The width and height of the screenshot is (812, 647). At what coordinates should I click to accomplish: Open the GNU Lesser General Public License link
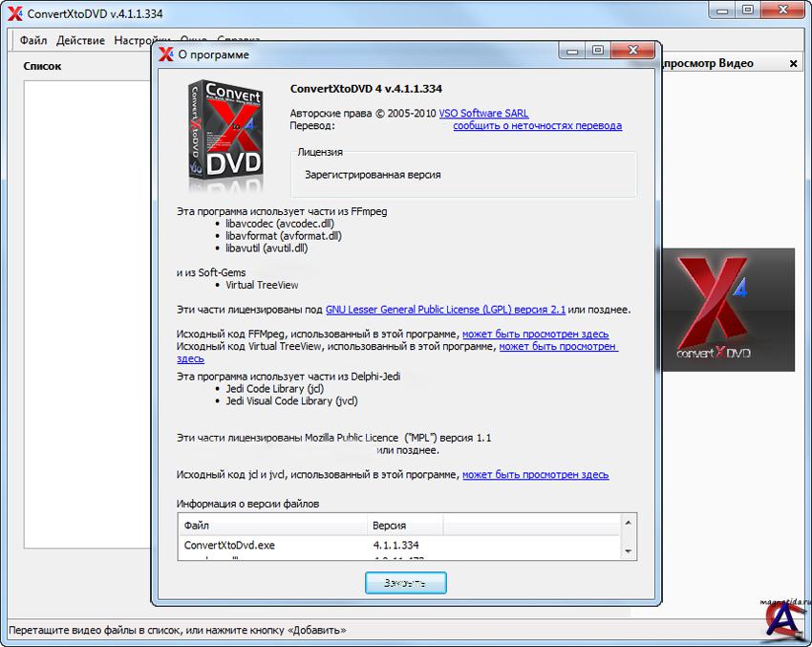(445, 310)
